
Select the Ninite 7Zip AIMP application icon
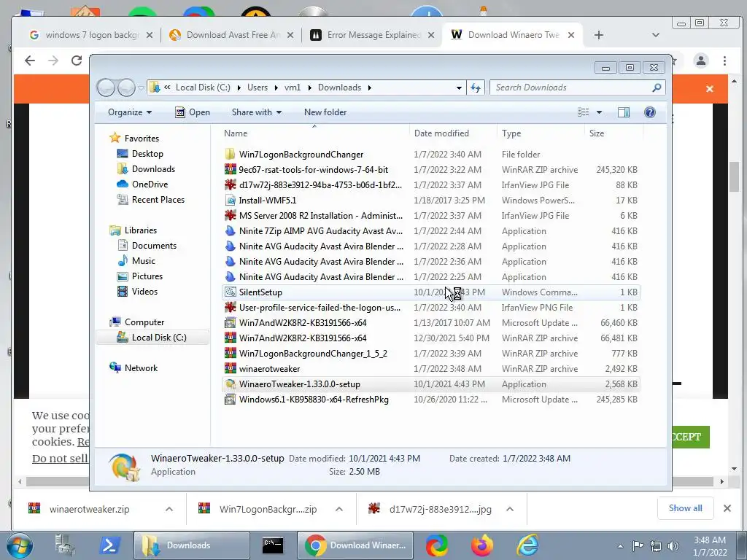(x=230, y=231)
